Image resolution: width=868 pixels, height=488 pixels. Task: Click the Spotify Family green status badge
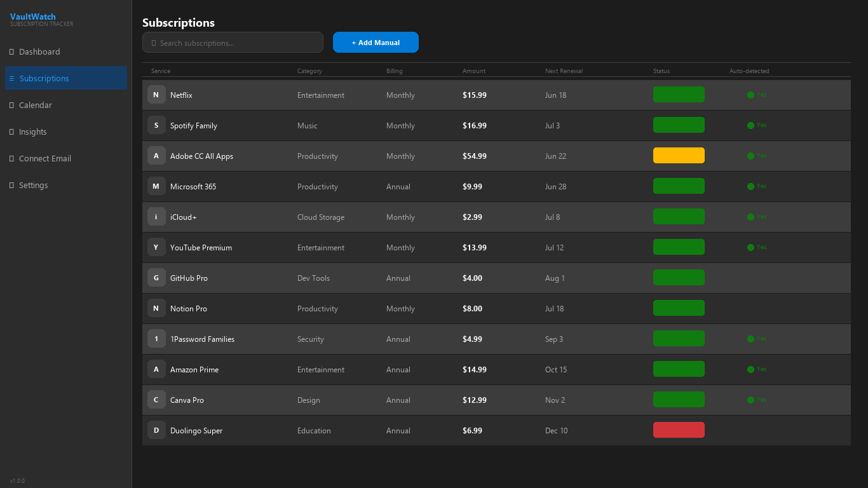click(x=679, y=125)
